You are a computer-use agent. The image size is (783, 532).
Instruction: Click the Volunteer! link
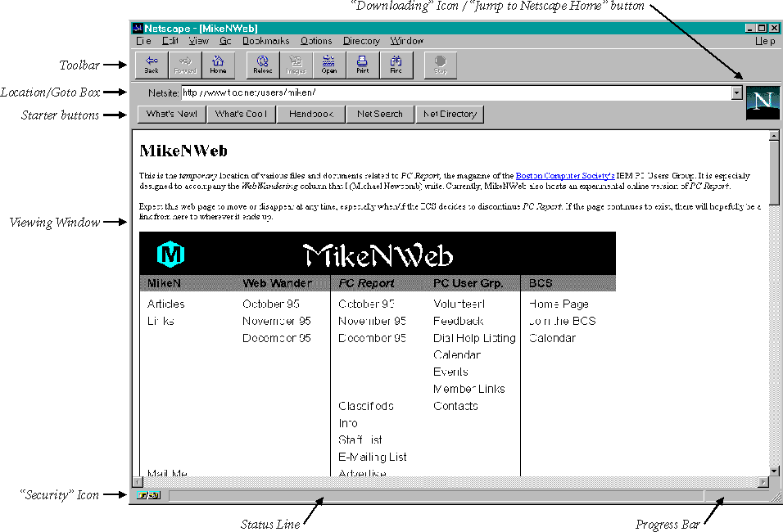[459, 304]
